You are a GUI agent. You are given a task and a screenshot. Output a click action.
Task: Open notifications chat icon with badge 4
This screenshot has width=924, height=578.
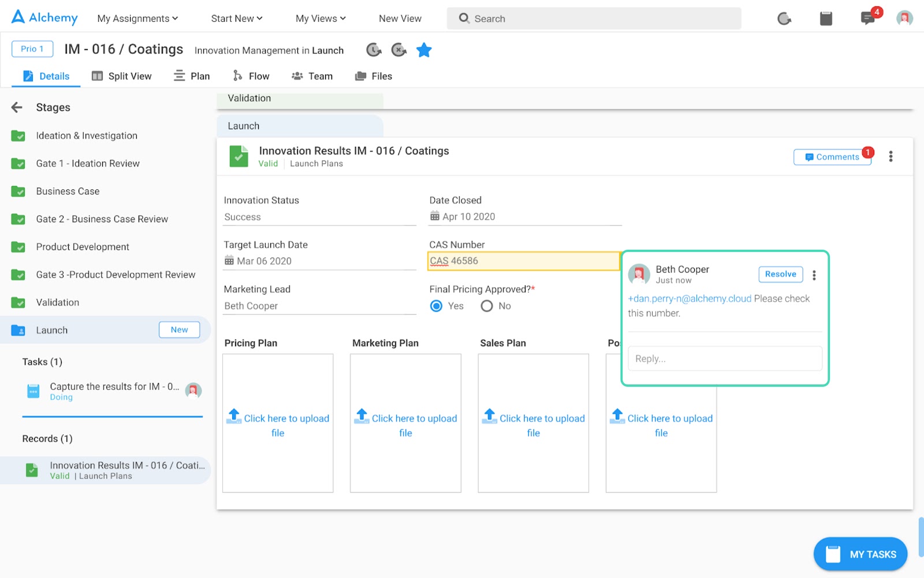click(x=868, y=18)
